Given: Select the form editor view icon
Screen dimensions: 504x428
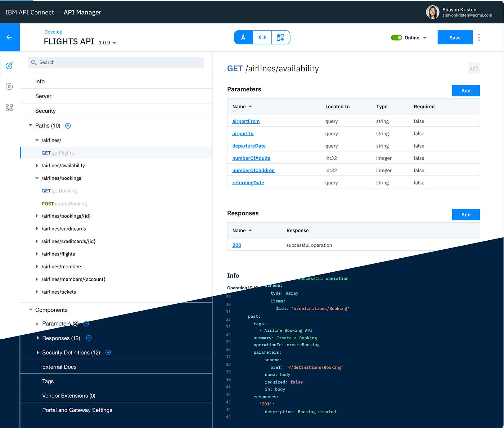Looking at the screenshot, I should 243,37.
